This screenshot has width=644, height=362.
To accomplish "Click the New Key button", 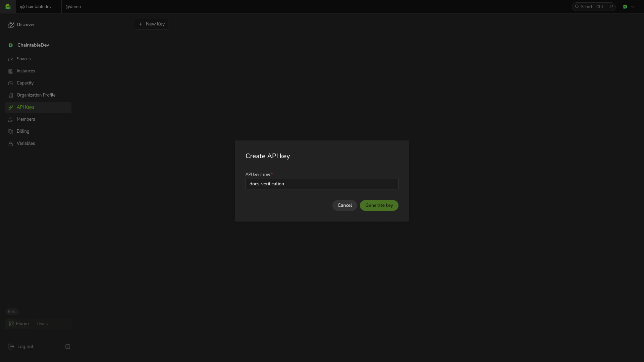I will point(152,24).
